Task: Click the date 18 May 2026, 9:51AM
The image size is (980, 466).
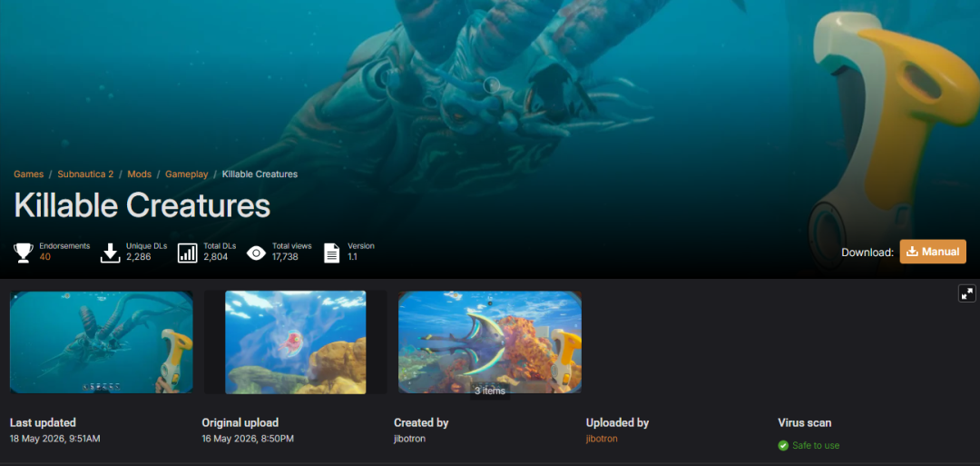Action: click(x=55, y=439)
